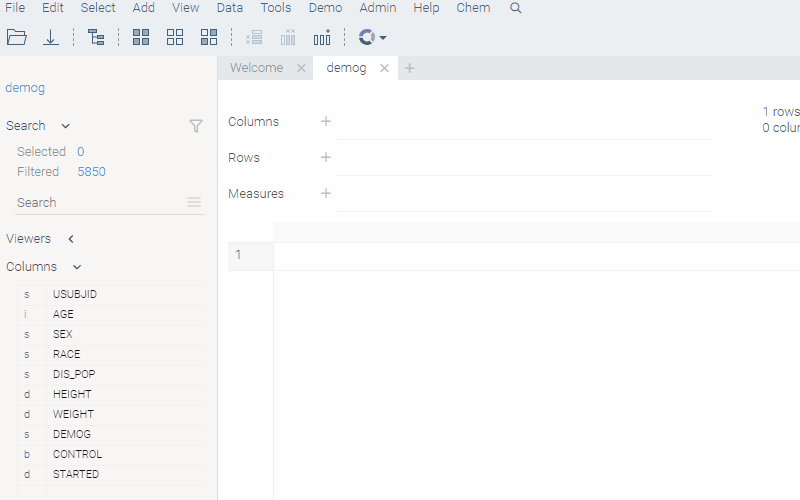Expand the Viewers section
Image resolution: width=800 pixels, height=500 pixels.
pos(71,239)
